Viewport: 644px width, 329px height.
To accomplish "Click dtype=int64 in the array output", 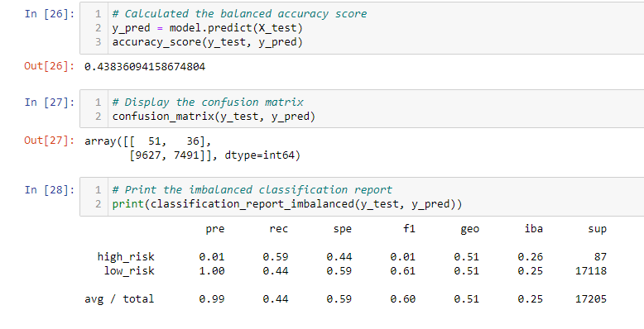I will 260,155.
